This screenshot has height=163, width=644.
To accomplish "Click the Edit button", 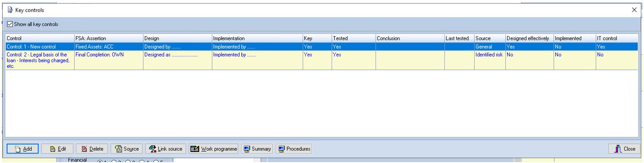I will click(57, 149).
